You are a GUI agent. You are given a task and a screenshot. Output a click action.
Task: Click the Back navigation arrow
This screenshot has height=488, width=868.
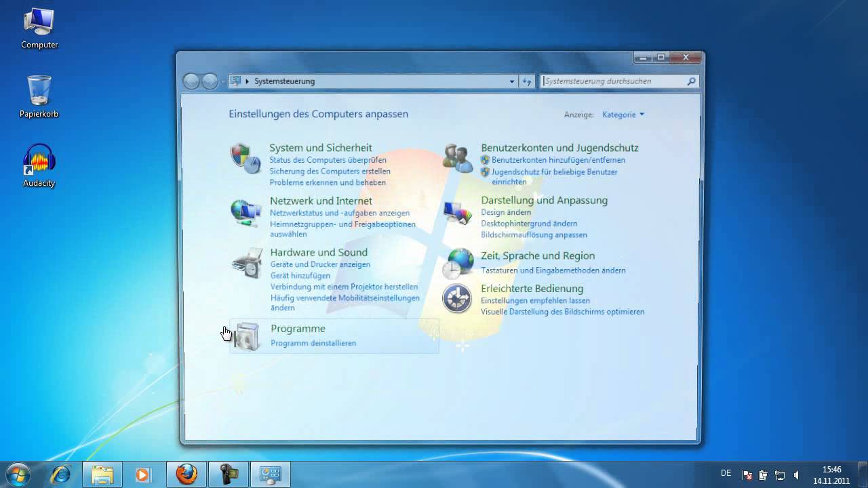coord(191,81)
